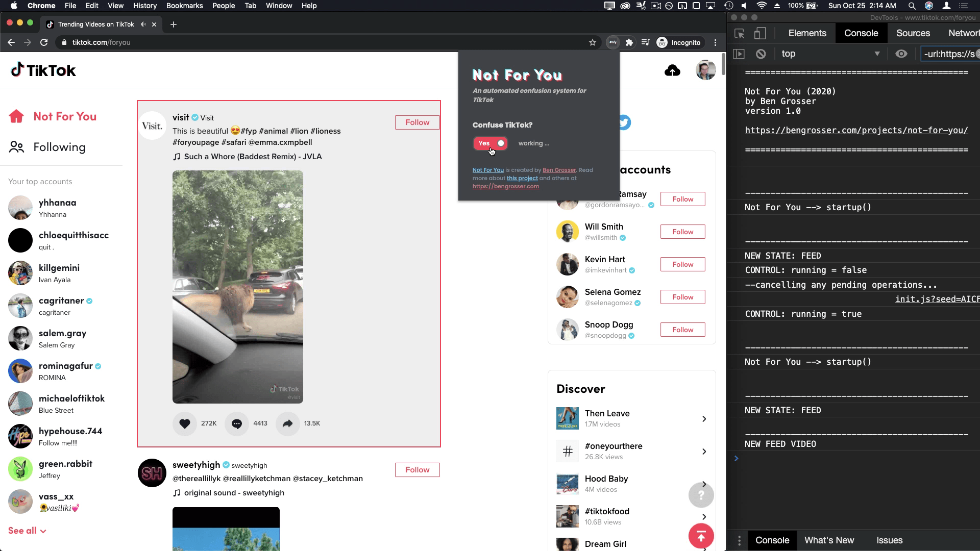Open the Chrome History menu
Viewport: 980px width, 551px height.
pyautogui.click(x=145, y=6)
